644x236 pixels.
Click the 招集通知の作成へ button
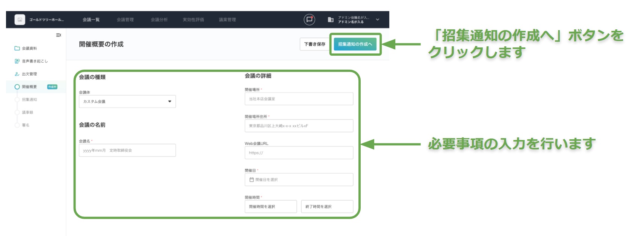coord(355,44)
